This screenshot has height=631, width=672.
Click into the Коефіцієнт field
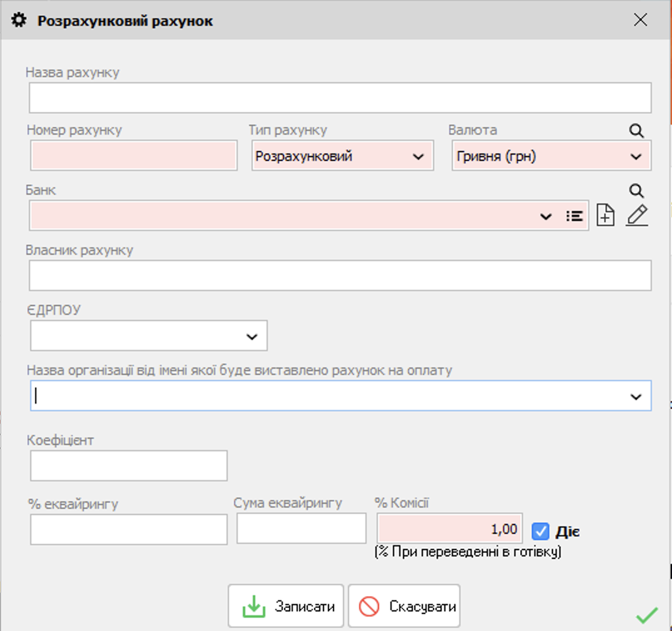[x=128, y=466]
